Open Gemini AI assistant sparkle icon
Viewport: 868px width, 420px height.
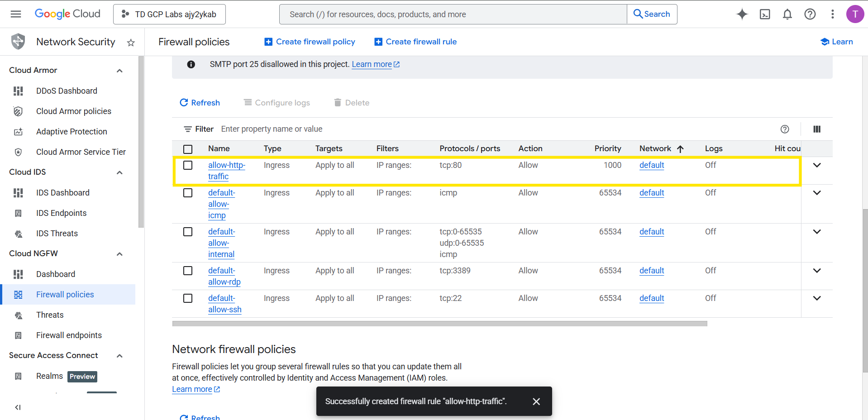click(742, 14)
